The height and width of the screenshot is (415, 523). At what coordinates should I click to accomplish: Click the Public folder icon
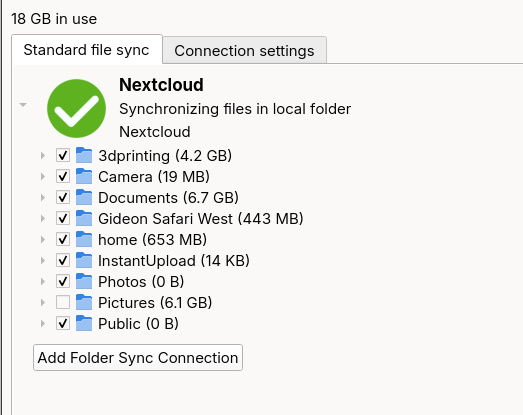84,324
